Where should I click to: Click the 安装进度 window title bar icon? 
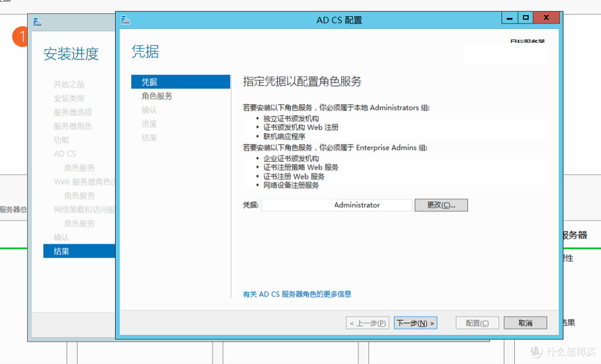(37, 22)
